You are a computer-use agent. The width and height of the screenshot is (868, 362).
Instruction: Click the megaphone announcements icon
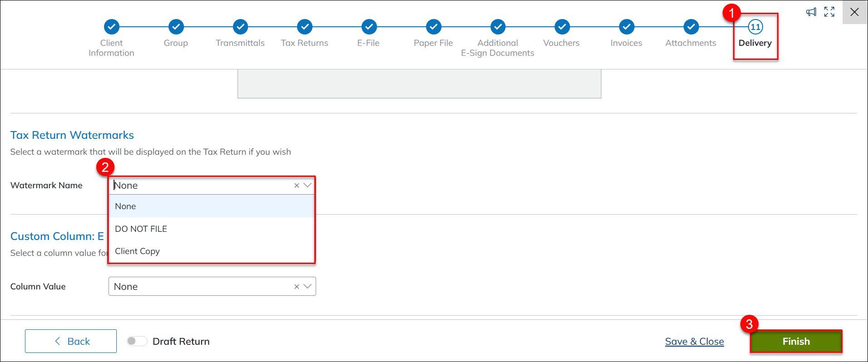811,12
